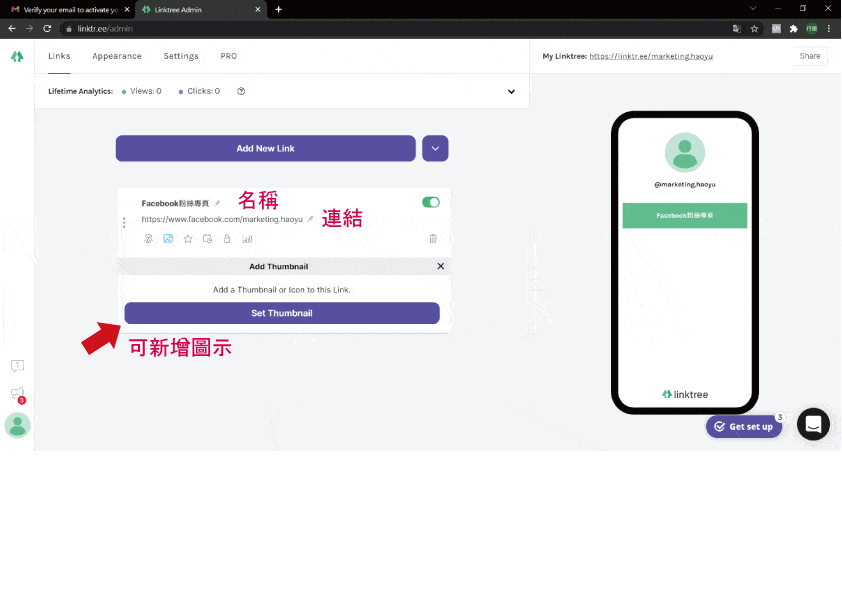Click the Set Thumbnail button
Viewport: 842px width, 595px height.
(282, 313)
